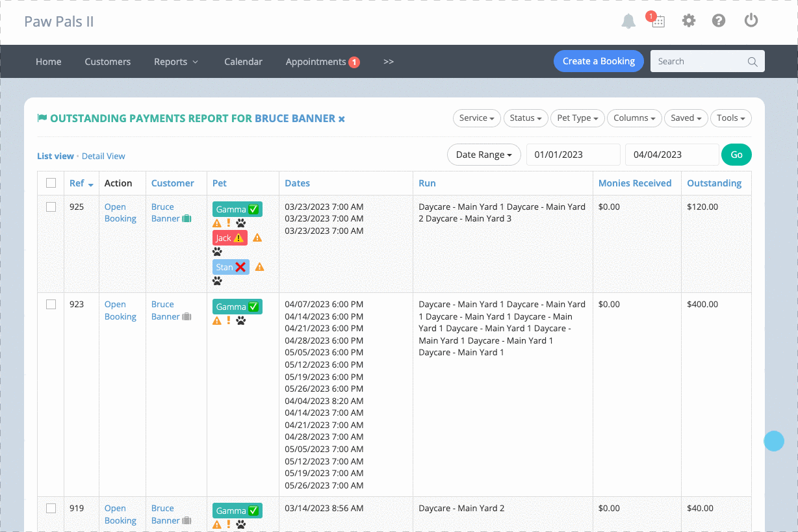798x532 pixels.
Task: Click the suitcase icon in booking 925 row
Action: 187,219
